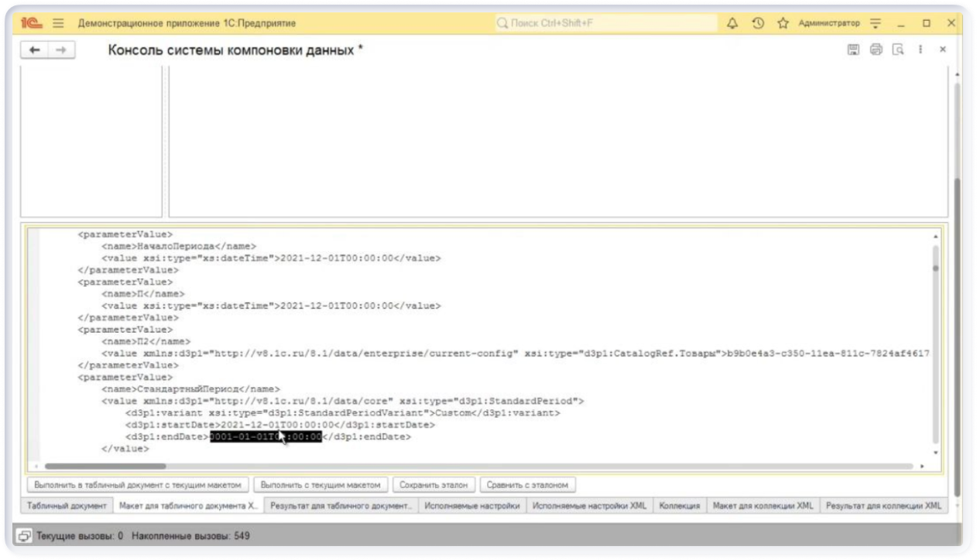This screenshot has height=560, width=977.
Task: Open the service and settings dropdown menu
Action: 876,23
